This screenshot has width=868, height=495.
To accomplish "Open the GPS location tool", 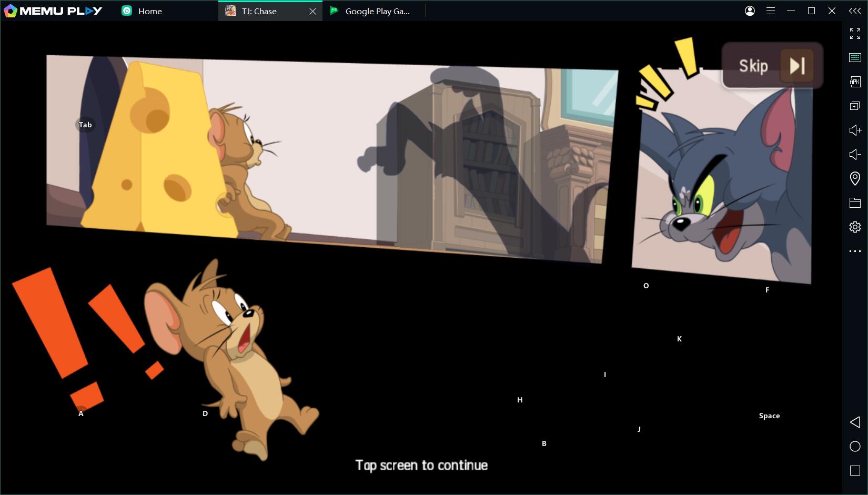I will tap(855, 178).
